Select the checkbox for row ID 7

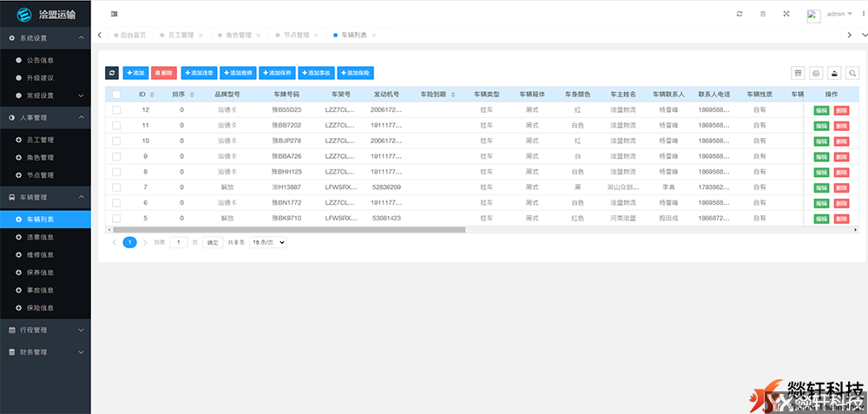pyautogui.click(x=116, y=187)
